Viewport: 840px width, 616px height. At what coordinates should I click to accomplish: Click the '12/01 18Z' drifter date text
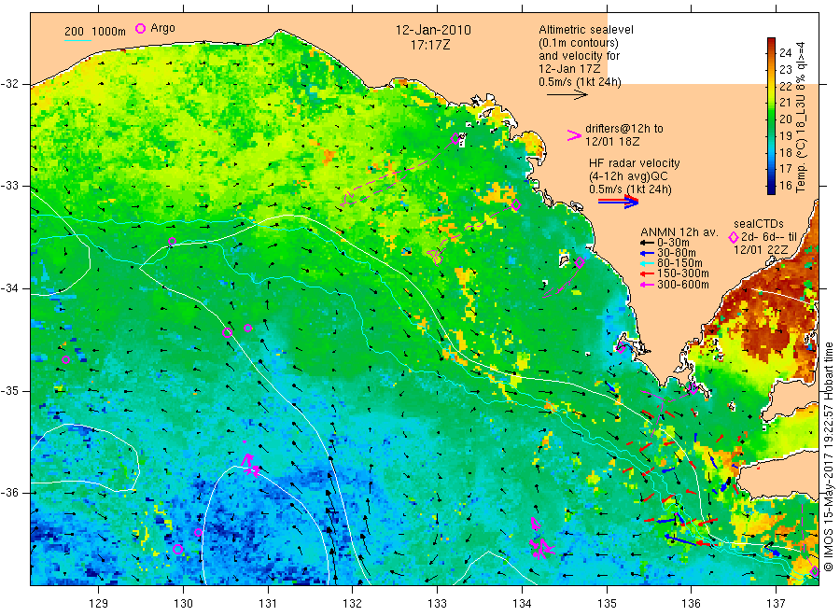click(x=612, y=142)
